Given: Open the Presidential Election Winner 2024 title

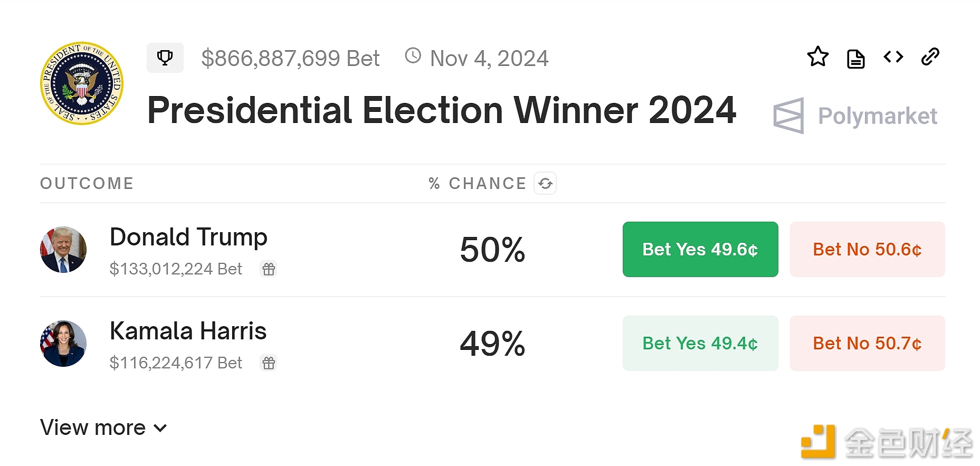Looking at the screenshot, I should point(441,110).
